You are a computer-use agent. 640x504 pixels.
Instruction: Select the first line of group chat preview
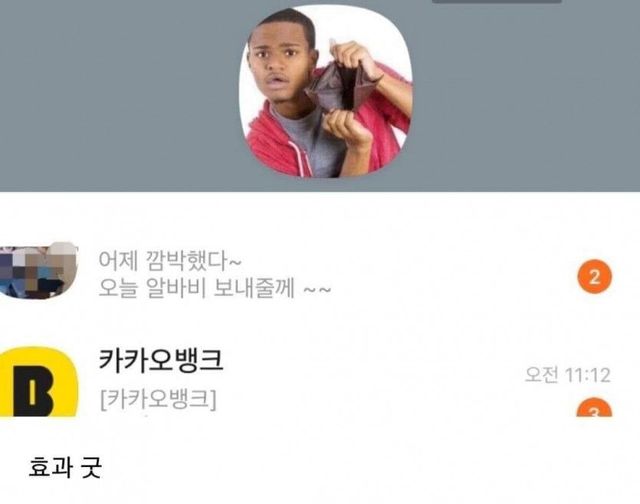[x=170, y=260]
